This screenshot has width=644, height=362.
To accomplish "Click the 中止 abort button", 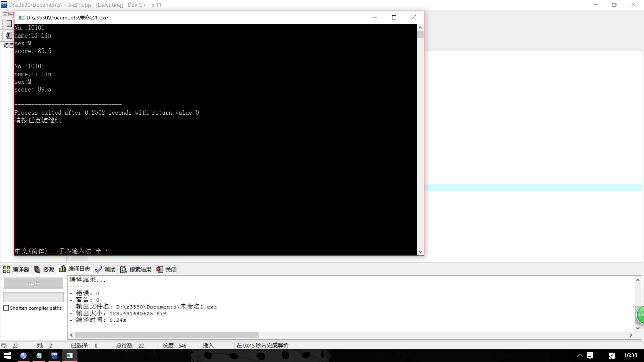I will (x=34, y=284).
